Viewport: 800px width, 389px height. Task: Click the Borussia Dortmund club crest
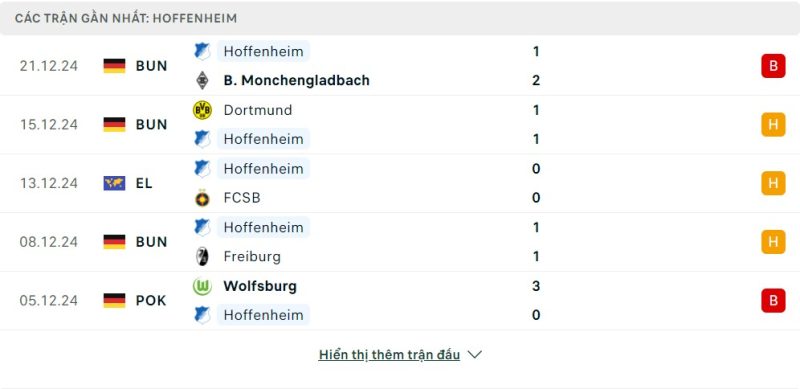[202, 110]
